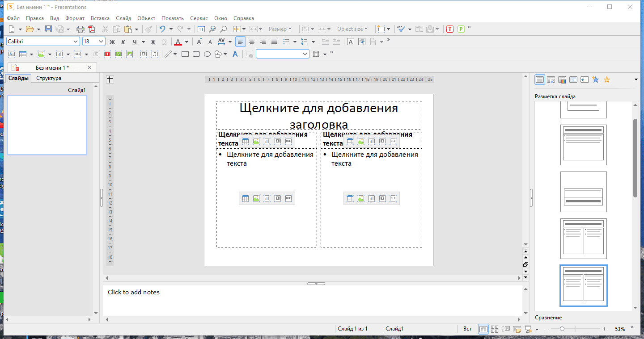Switch to the Структура tab
Viewport: 644px width, 339px height.
[49, 78]
